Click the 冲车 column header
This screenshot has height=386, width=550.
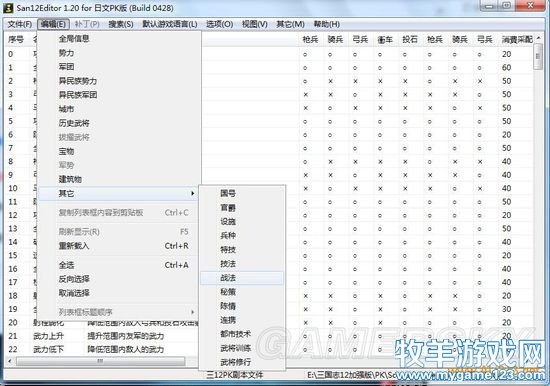(x=385, y=40)
